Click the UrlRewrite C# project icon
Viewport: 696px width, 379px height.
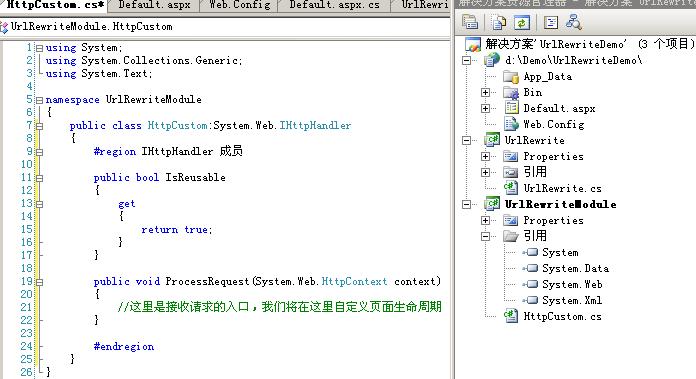coord(492,140)
